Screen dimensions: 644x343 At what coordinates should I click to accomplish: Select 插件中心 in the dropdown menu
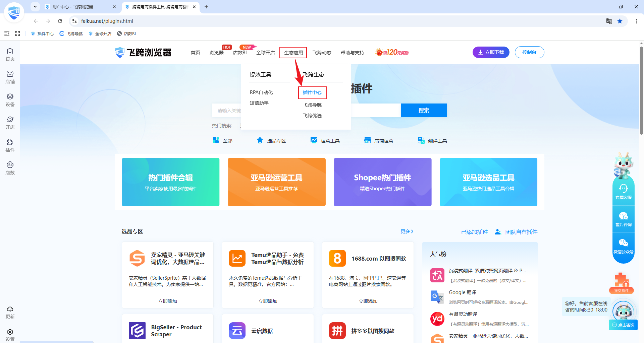[x=312, y=92]
